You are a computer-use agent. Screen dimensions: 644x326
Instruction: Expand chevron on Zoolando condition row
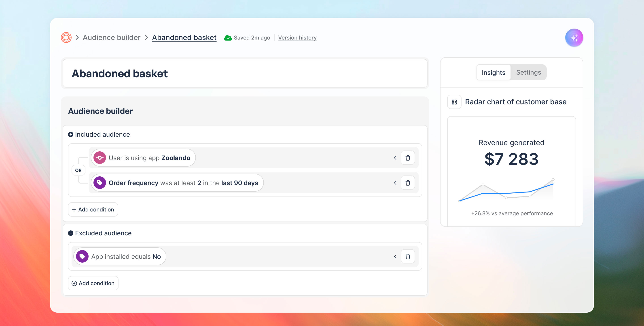tap(395, 158)
